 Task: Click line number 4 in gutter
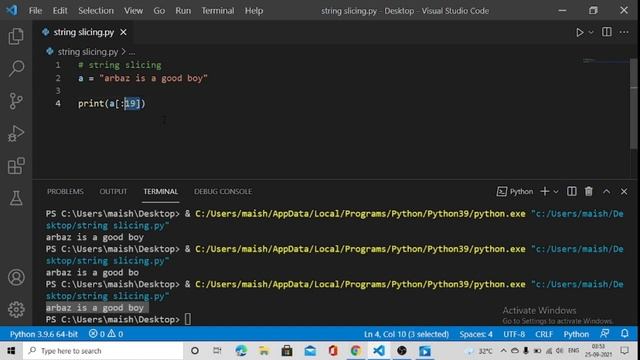[58, 103]
